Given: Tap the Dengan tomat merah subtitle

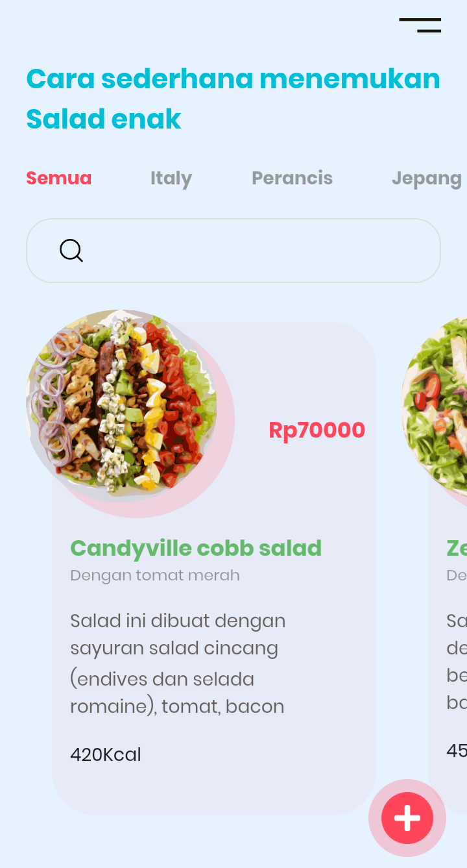Looking at the screenshot, I should (154, 575).
